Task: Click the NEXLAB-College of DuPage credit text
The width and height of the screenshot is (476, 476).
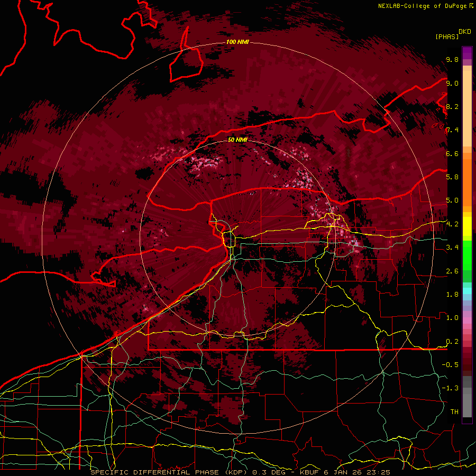Action: coord(425,6)
